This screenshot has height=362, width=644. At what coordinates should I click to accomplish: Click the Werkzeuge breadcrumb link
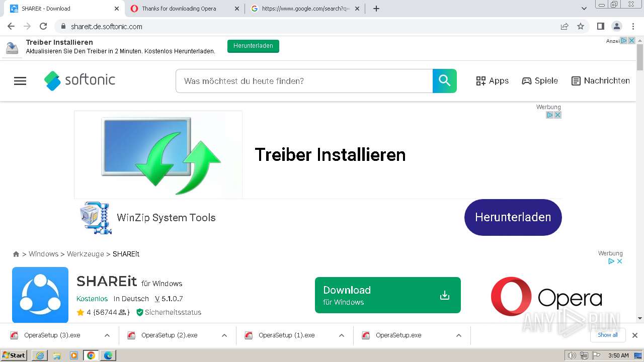(x=86, y=254)
